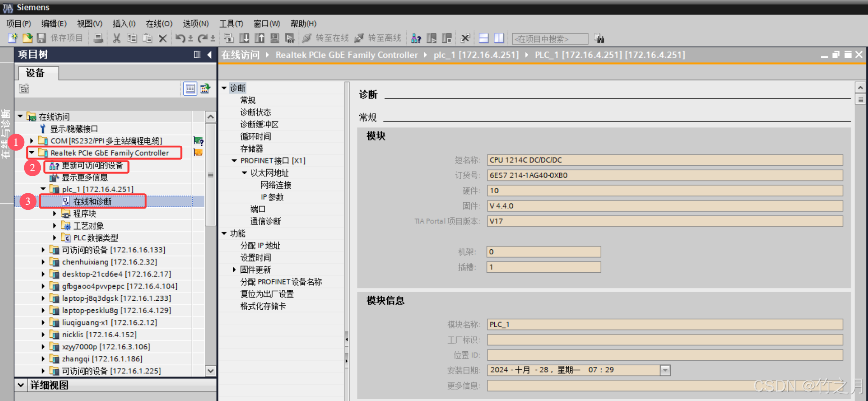Collapse project tree panel with left arrow

tap(209, 54)
